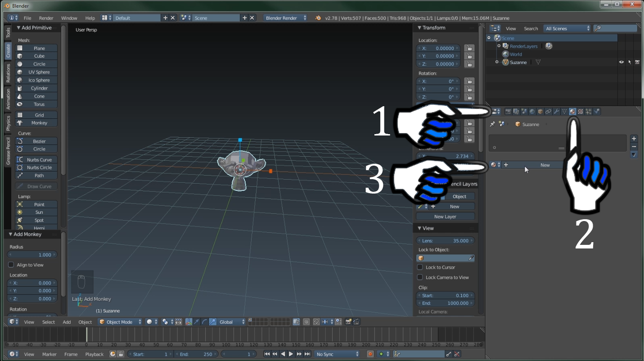Open the Window menu
644x361 pixels.
[69, 18]
